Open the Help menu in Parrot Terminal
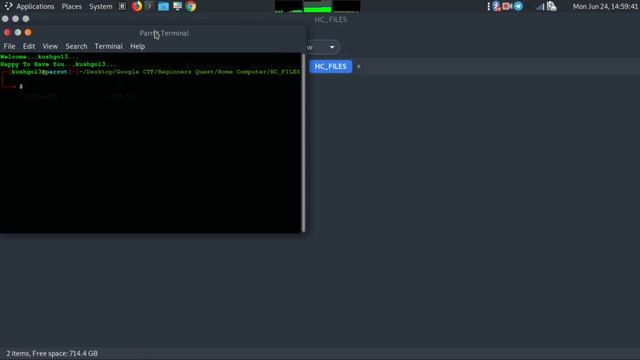 (138, 47)
